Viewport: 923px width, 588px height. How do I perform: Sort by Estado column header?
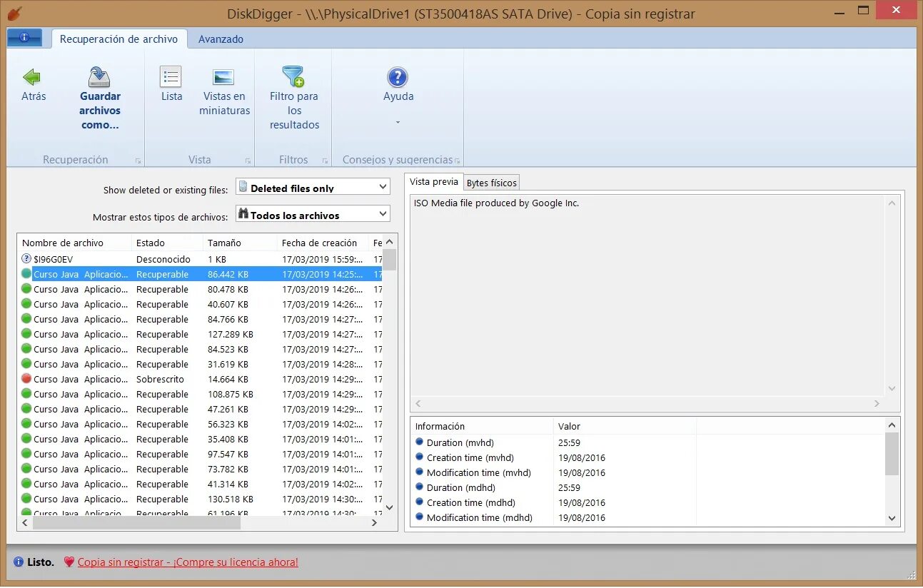(168, 243)
